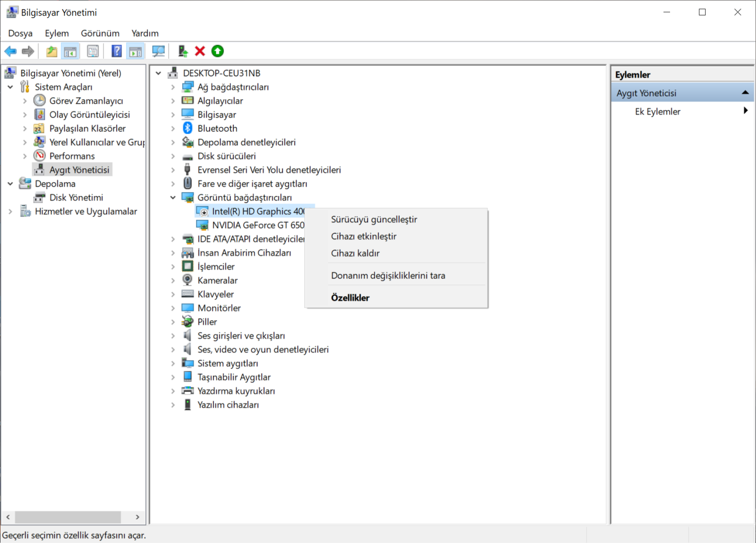Go back with the blue left arrow
756x543 pixels.
pos(11,51)
